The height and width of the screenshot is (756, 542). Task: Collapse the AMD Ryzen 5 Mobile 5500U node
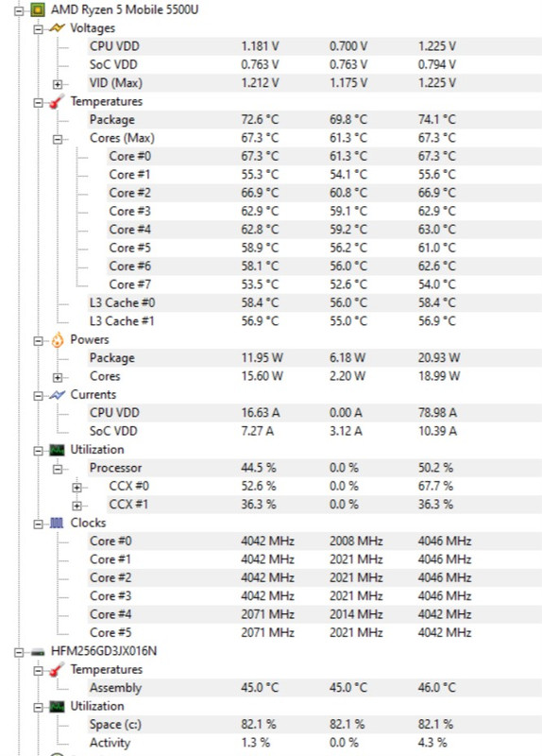point(19,10)
